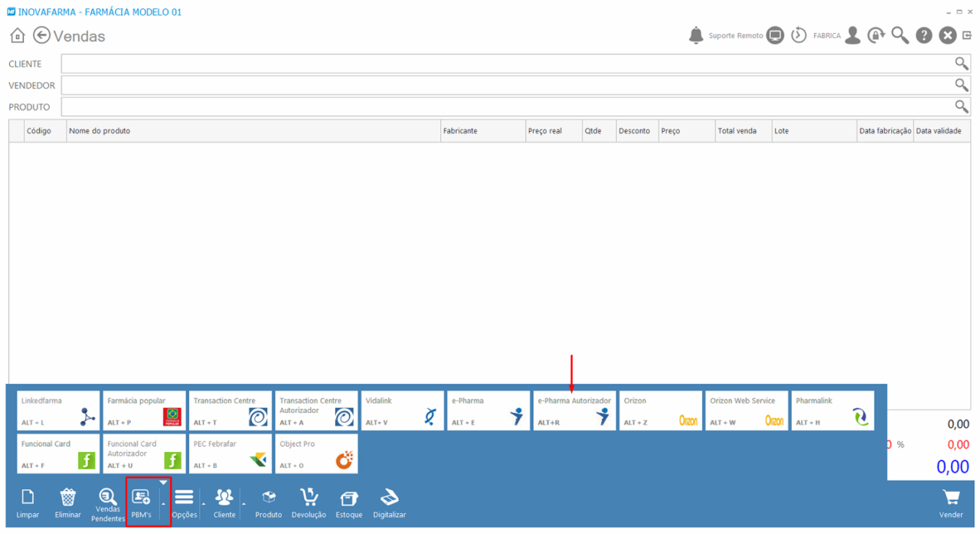Expand the Opções dropdown arrow

pos(203,503)
